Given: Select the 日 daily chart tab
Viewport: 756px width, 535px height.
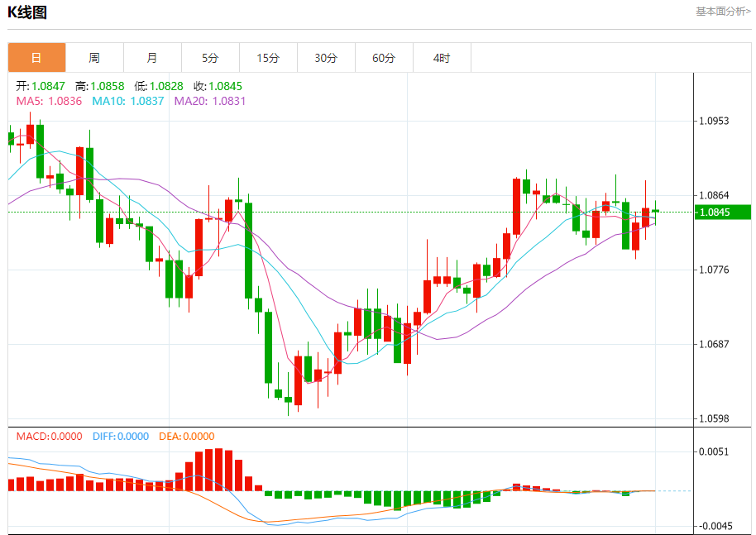Looking at the screenshot, I should coord(36,58).
